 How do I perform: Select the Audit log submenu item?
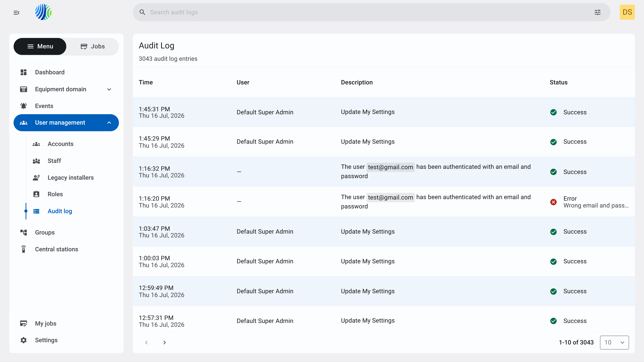[72, 211]
